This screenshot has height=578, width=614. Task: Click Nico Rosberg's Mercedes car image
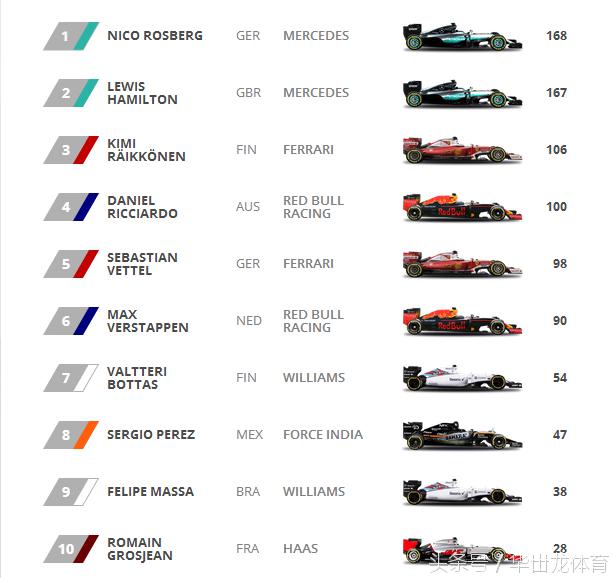pos(461,37)
